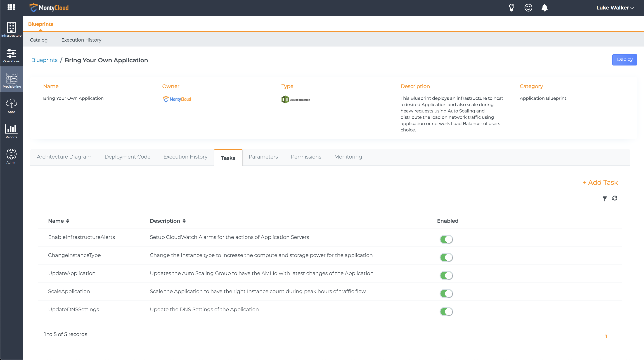Open Admin settings gear in sidebar

pos(11,157)
